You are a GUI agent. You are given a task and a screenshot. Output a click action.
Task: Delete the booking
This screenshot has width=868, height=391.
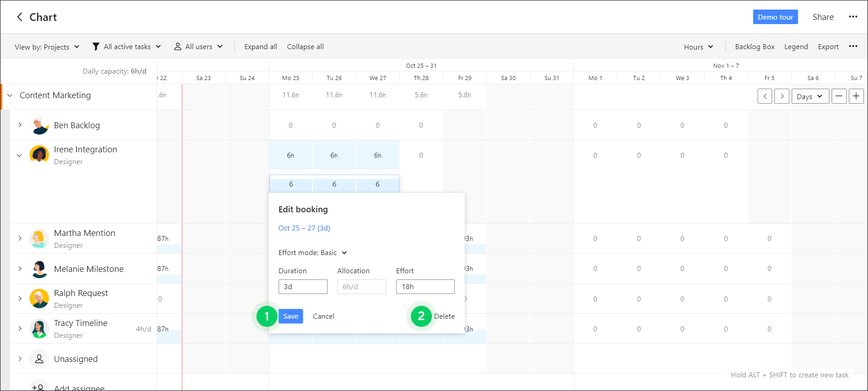tap(444, 316)
